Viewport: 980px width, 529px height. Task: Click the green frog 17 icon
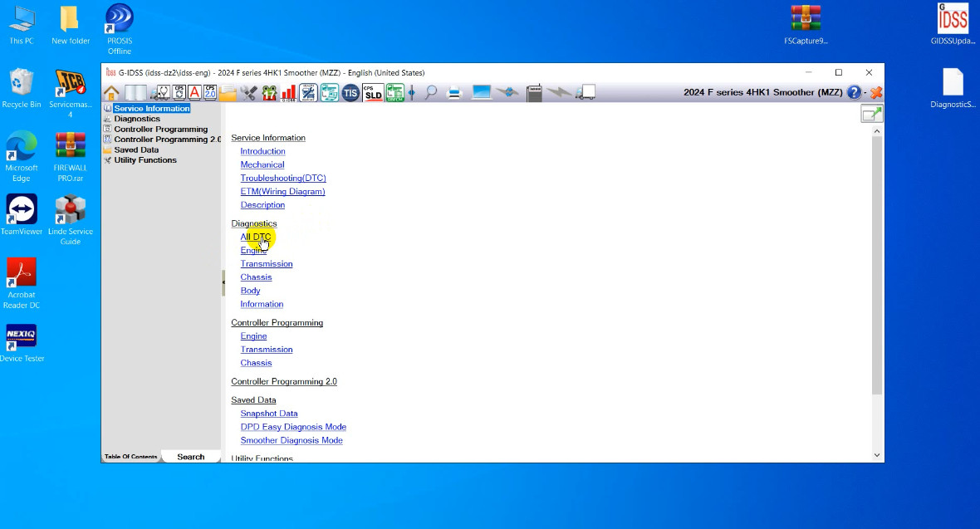click(x=269, y=92)
